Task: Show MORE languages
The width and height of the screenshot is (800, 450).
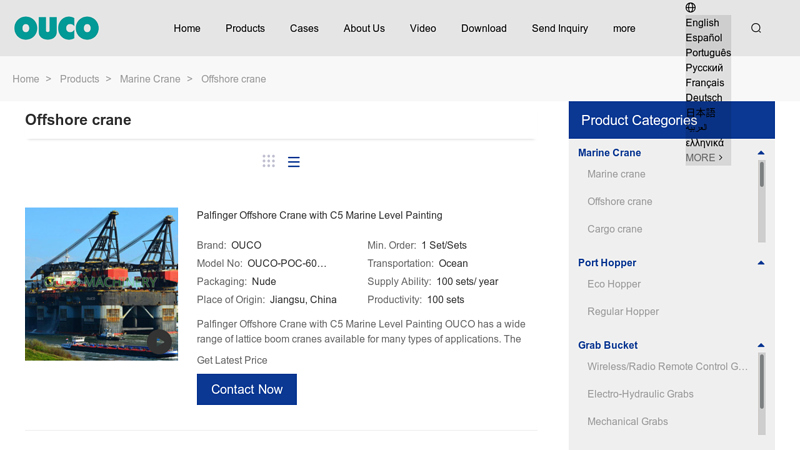Action: [704, 158]
